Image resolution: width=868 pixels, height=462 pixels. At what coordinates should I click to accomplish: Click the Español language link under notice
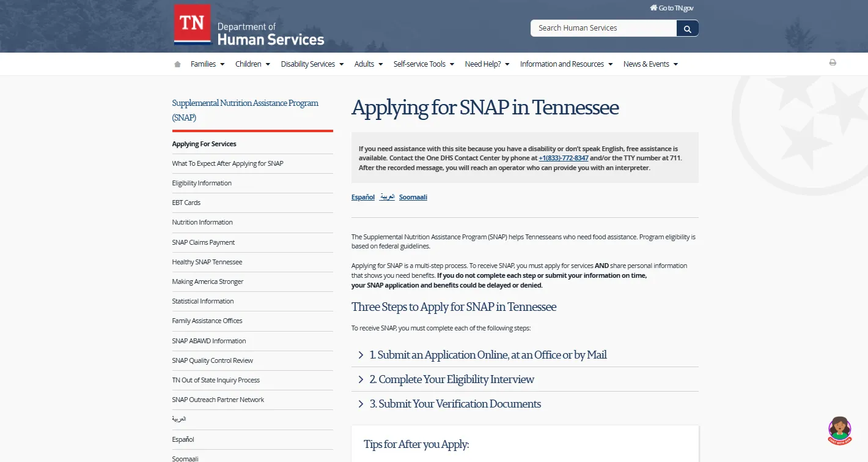click(363, 197)
